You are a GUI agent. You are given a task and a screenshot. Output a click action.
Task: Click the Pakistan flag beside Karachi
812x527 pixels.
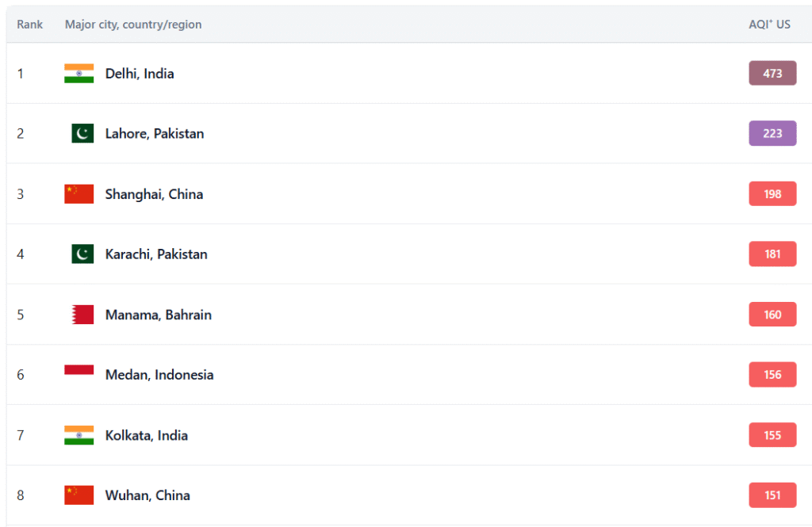tap(82, 254)
